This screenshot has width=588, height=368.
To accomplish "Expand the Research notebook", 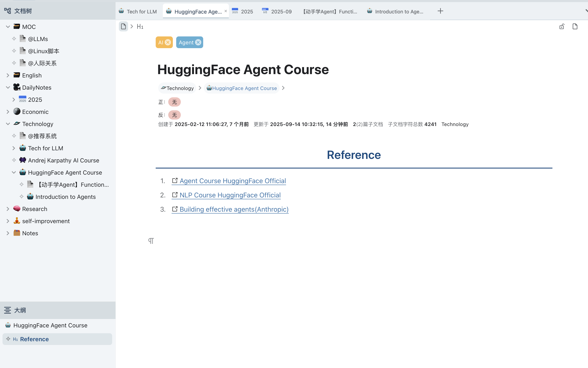I will [8, 209].
